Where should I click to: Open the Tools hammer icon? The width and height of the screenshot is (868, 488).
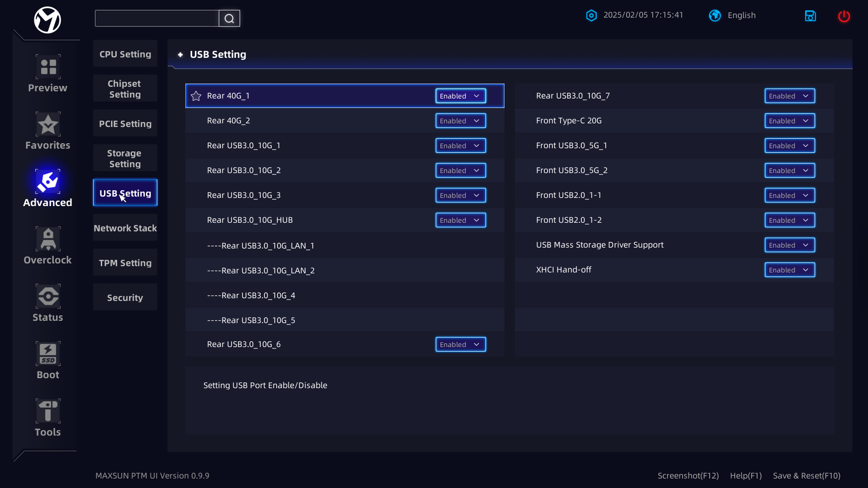click(x=48, y=411)
